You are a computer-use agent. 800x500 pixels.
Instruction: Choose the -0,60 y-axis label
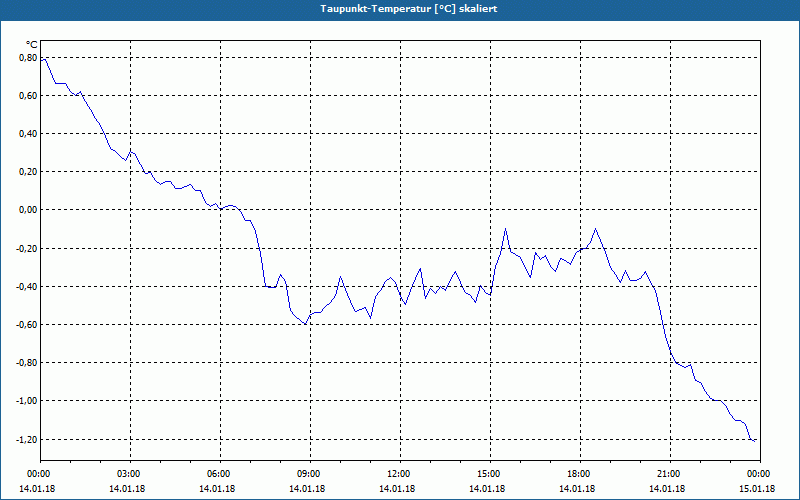tap(26, 324)
